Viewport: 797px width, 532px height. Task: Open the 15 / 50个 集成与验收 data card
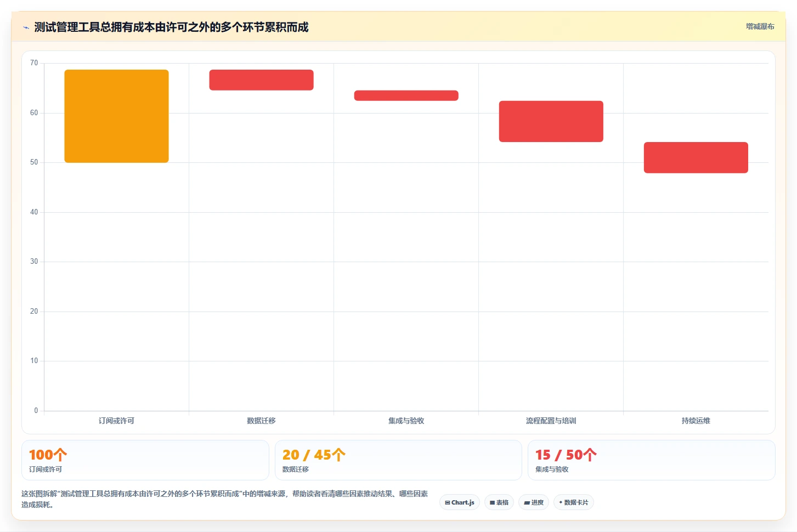[x=651, y=460]
